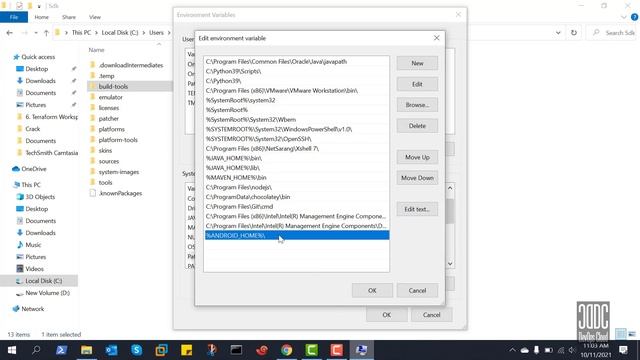The height and width of the screenshot is (360, 640).
Task: Click New button in Edit environment variable
Action: [x=417, y=63]
